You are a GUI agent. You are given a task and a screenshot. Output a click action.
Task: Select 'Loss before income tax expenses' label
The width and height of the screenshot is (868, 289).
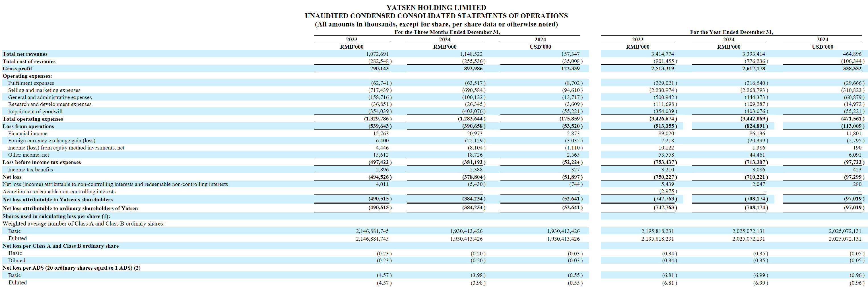42,162
